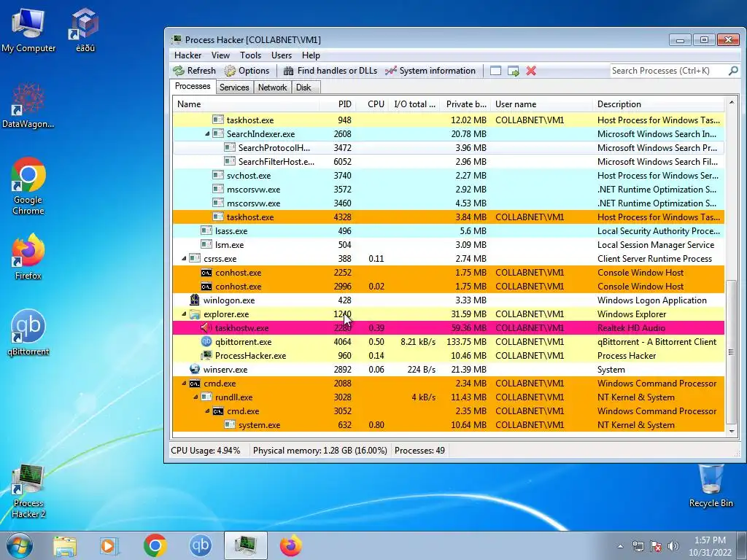Select the qbittorrent.exe process icon

click(206, 341)
